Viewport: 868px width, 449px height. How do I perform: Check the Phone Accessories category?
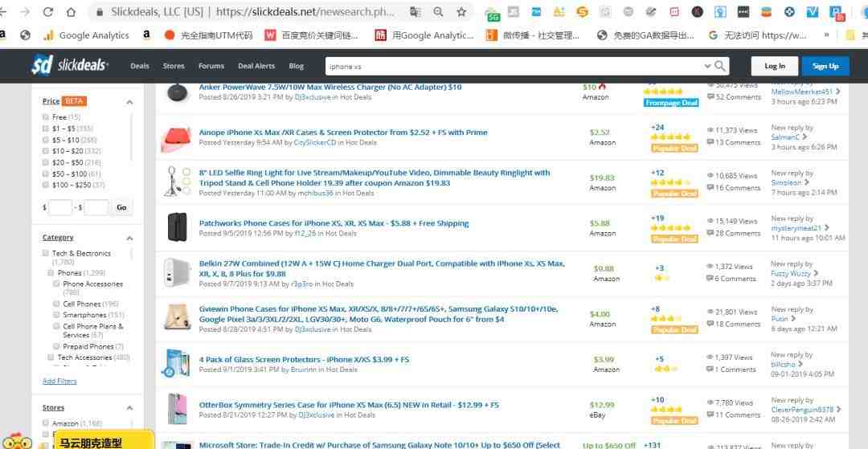[56, 284]
